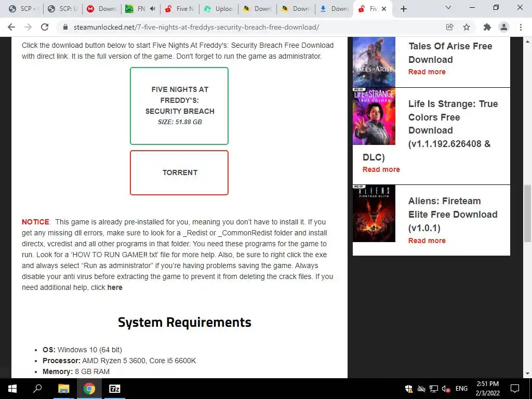The width and height of the screenshot is (532, 399).
Task: Click the page vertical scrollbar thumb
Action: click(527, 214)
